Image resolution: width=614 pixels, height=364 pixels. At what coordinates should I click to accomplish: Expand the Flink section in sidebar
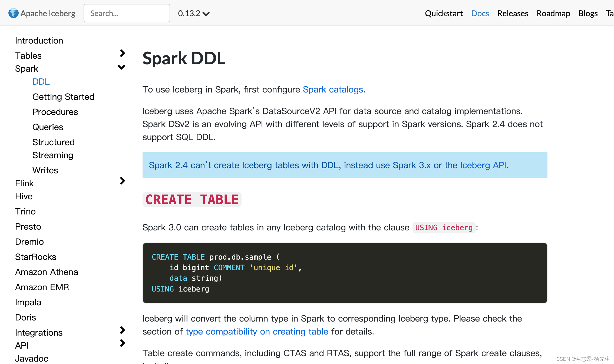point(121,182)
